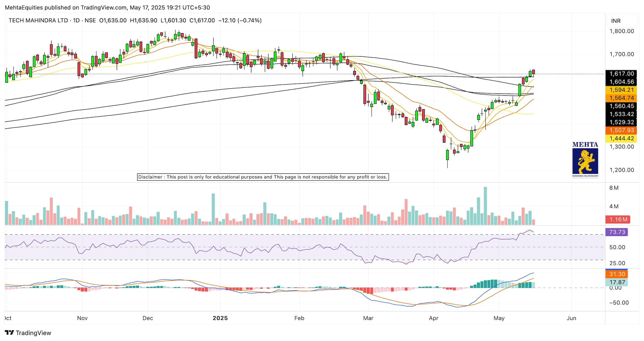Click the Nov label on time axis

(82, 318)
